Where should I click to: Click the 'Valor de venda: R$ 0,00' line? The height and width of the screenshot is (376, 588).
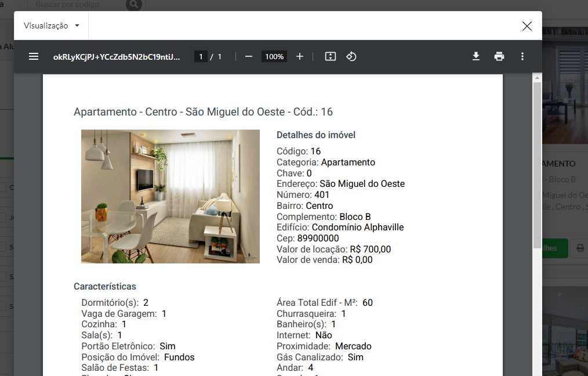(325, 260)
